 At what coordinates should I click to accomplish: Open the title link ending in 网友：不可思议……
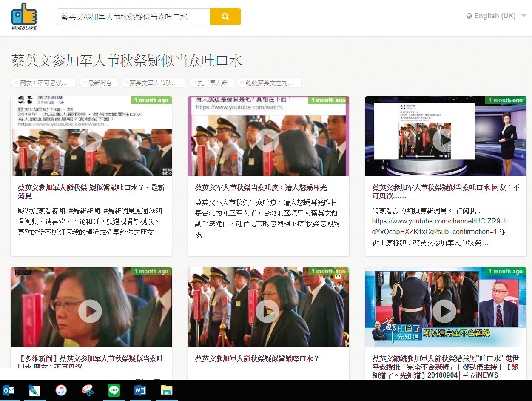[x=446, y=192]
